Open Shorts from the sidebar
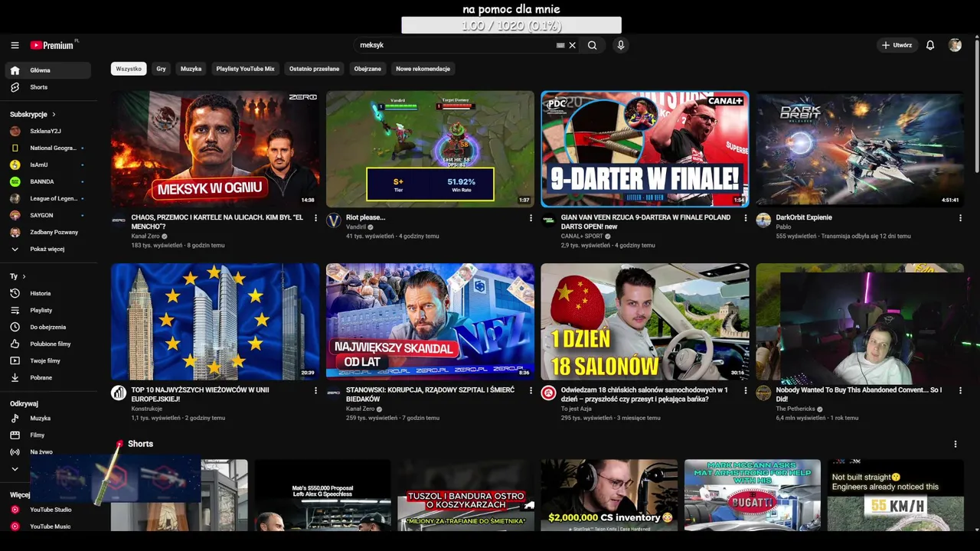This screenshot has width=980, height=551. [47, 87]
